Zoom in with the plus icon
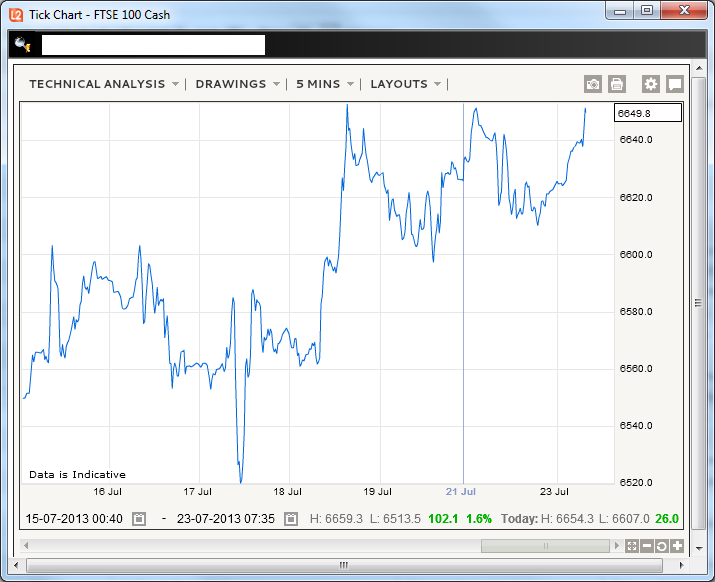 tap(677, 546)
